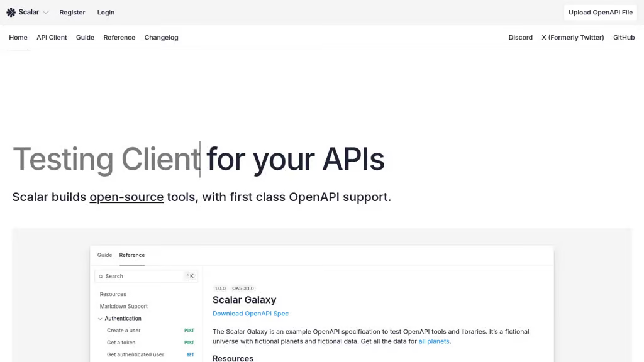The height and width of the screenshot is (362, 644).
Task: Collapse the Authentication section chevron
Action: (100, 319)
